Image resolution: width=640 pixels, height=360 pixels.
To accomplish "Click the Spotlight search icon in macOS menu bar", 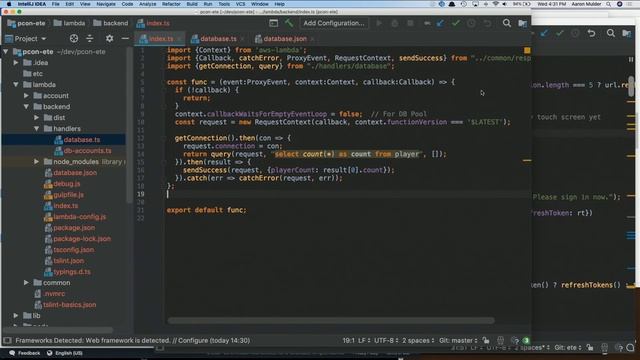I will (609, 4).
